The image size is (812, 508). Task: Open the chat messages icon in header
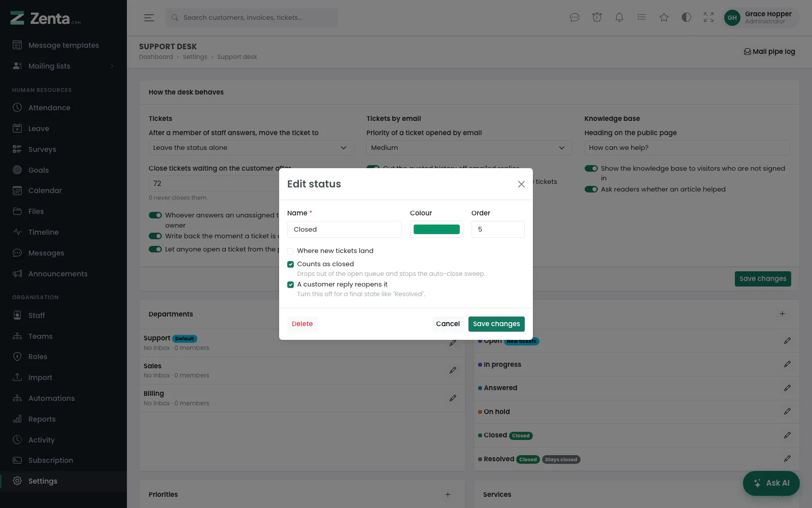click(574, 18)
